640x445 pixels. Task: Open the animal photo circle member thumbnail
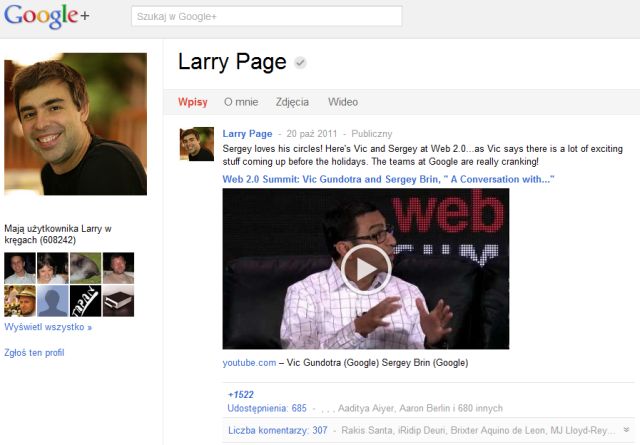[85, 268]
